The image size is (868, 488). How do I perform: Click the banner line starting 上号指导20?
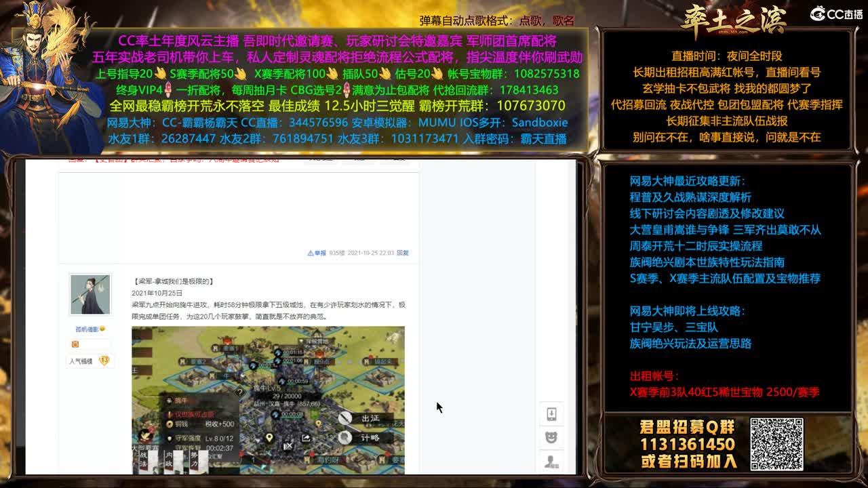coord(337,74)
